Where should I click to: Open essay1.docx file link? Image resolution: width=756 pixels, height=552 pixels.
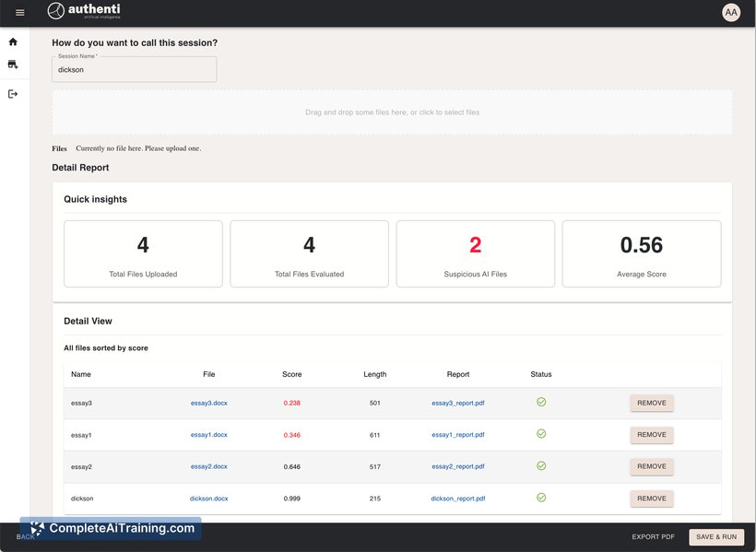208,435
